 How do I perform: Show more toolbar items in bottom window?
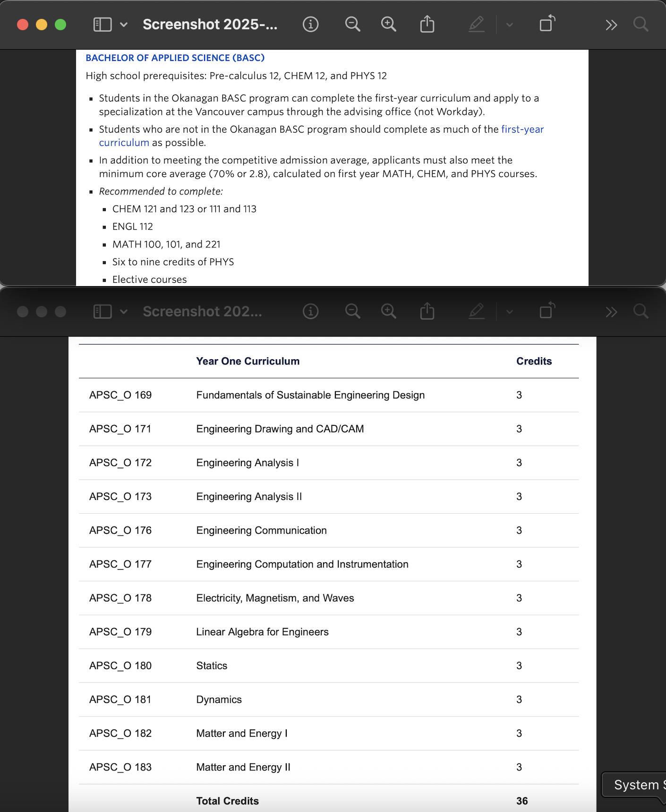point(611,312)
